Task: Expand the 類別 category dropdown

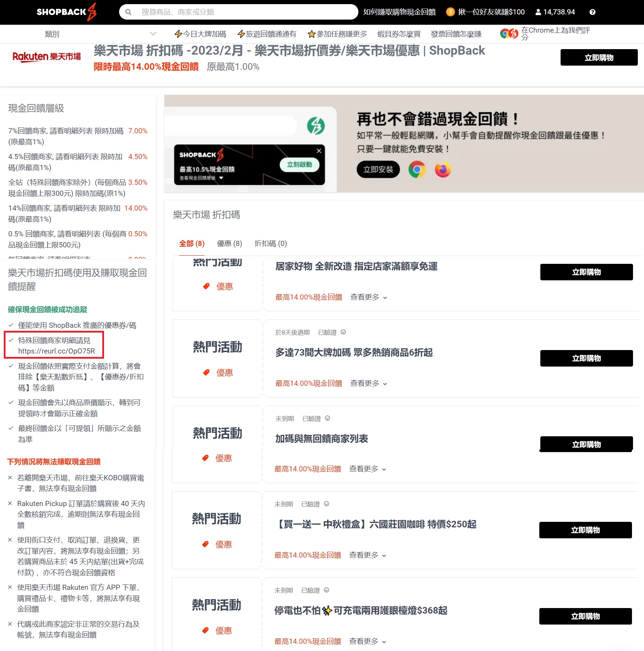Action: pos(100,34)
